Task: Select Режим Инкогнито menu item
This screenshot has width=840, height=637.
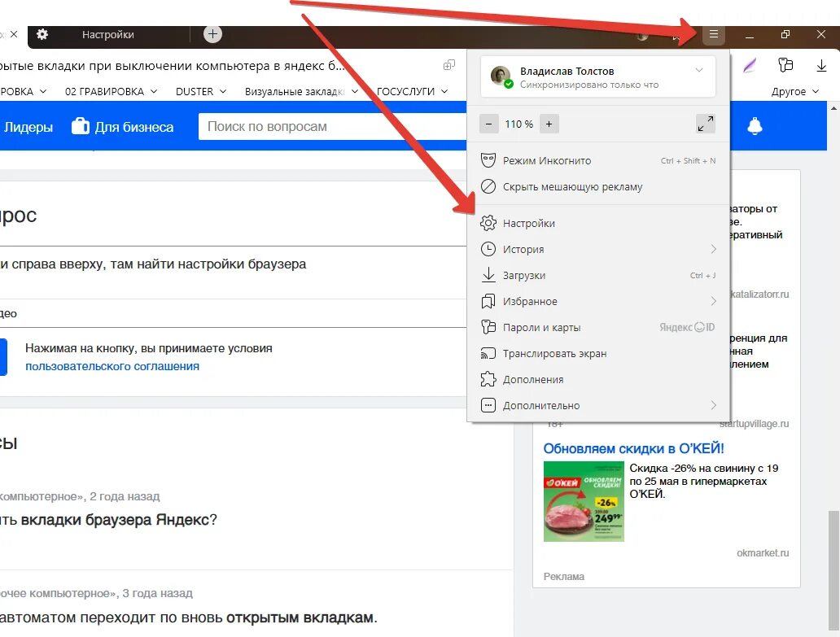Action: (598, 160)
